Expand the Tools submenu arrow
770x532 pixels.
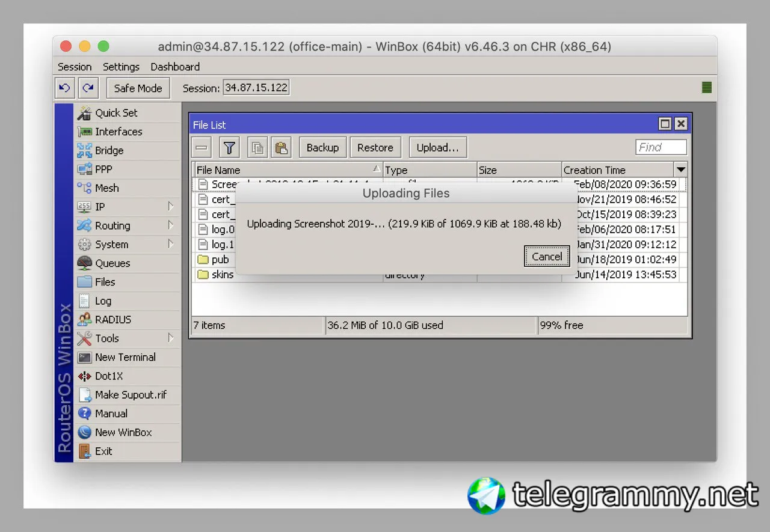coord(171,338)
